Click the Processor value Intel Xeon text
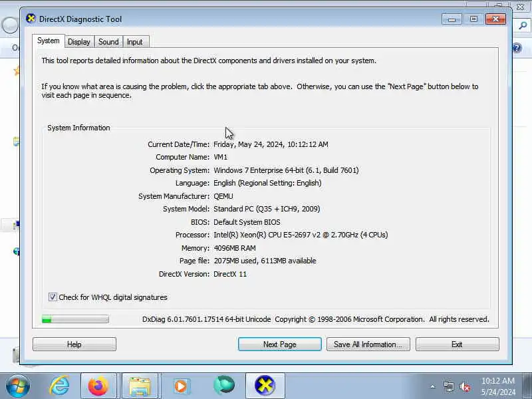The height and width of the screenshot is (399, 532). (301, 235)
